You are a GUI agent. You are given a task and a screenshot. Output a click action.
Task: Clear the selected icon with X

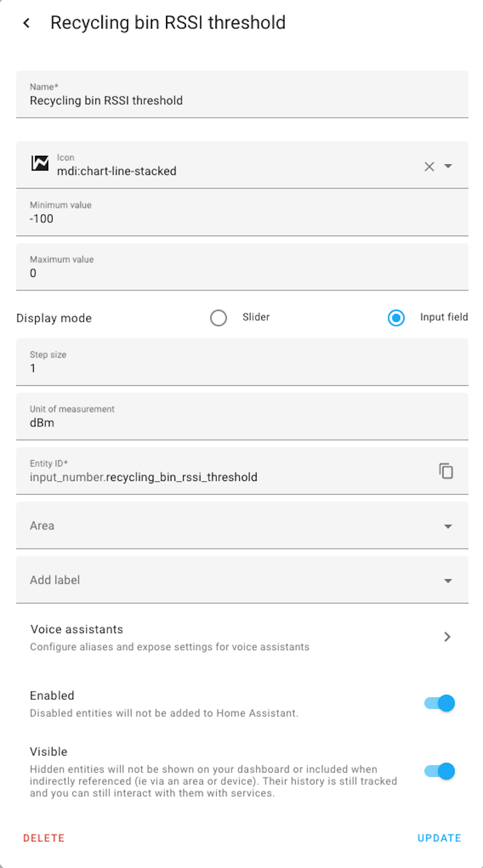[x=429, y=167]
